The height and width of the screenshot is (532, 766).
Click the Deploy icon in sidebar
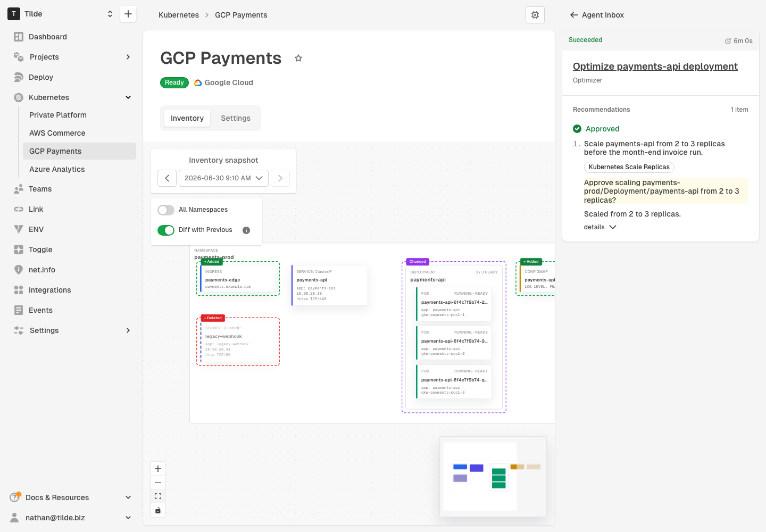click(19, 77)
